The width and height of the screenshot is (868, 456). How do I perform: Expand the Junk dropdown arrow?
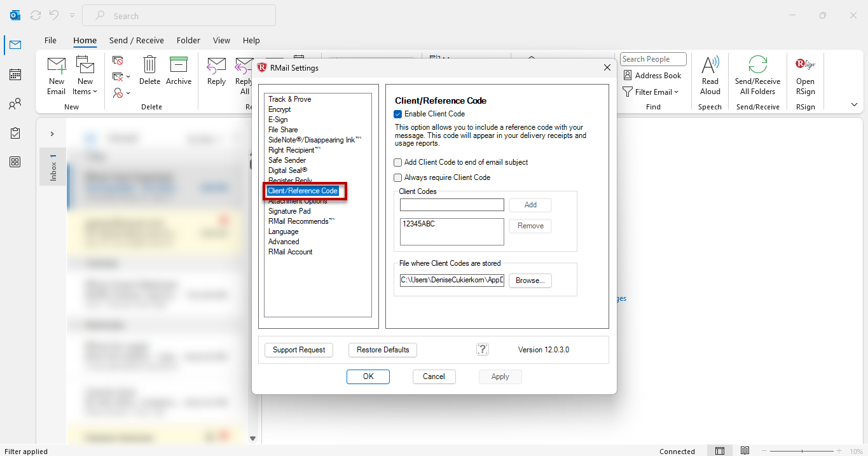point(128,93)
